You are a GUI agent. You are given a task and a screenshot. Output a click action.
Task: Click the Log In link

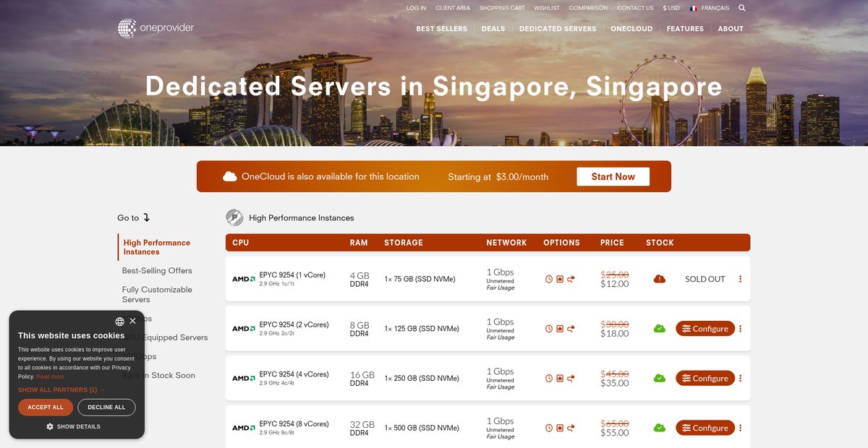(416, 8)
